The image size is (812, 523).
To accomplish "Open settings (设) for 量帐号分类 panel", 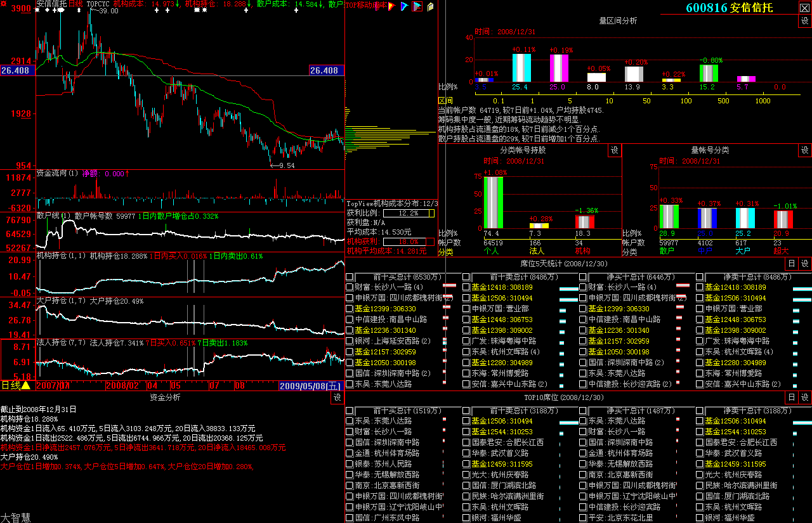I will click(x=805, y=150).
